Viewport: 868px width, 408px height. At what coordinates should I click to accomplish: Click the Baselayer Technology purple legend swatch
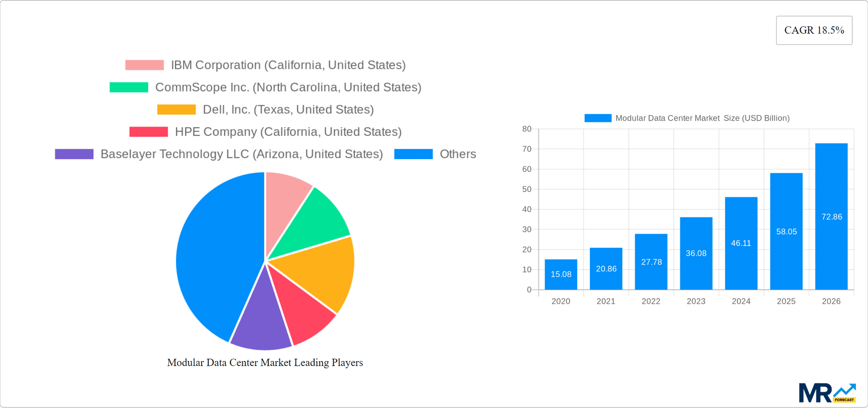pos(74,154)
